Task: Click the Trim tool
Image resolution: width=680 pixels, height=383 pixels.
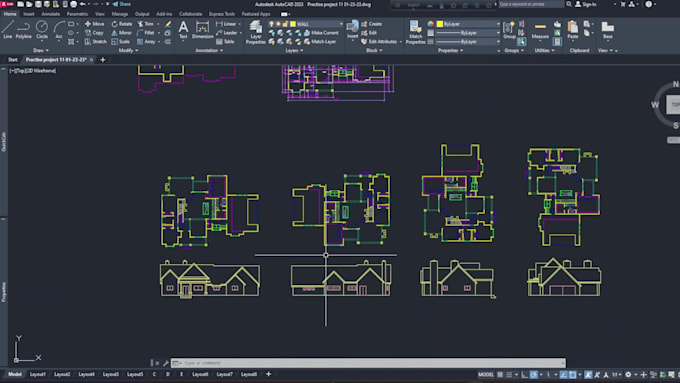Action: click(x=146, y=24)
